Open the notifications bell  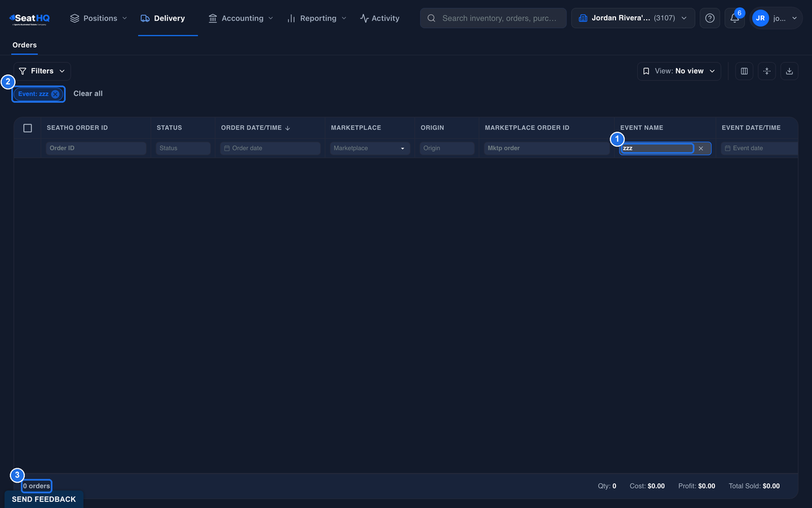[735, 18]
